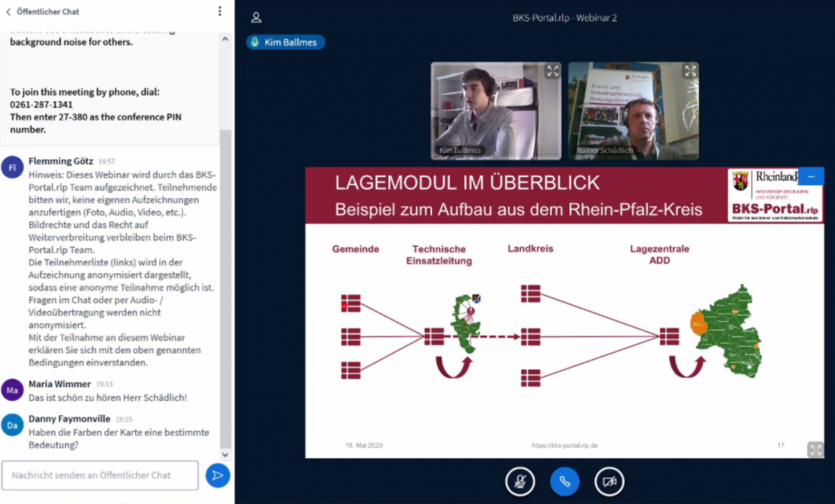Open the chat options three-dot menu
835x504 pixels.
pos(220,11)
